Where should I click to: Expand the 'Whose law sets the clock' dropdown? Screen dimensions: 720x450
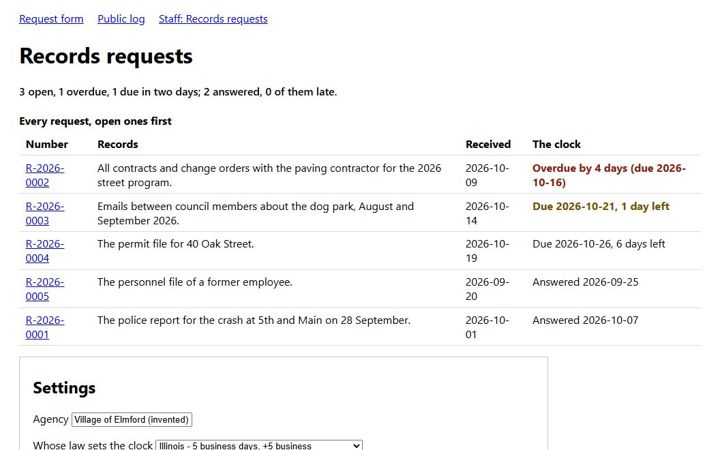coord(259,445)
